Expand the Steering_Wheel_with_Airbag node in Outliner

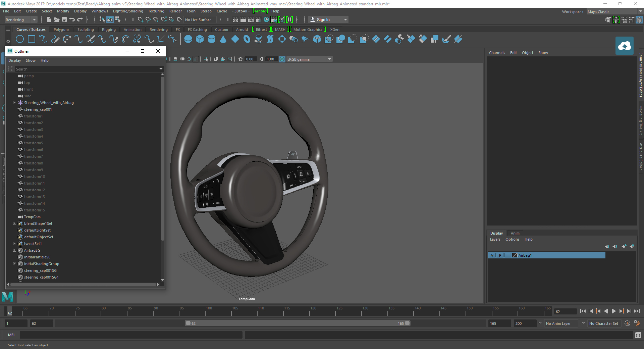click(x=14, y=103)
